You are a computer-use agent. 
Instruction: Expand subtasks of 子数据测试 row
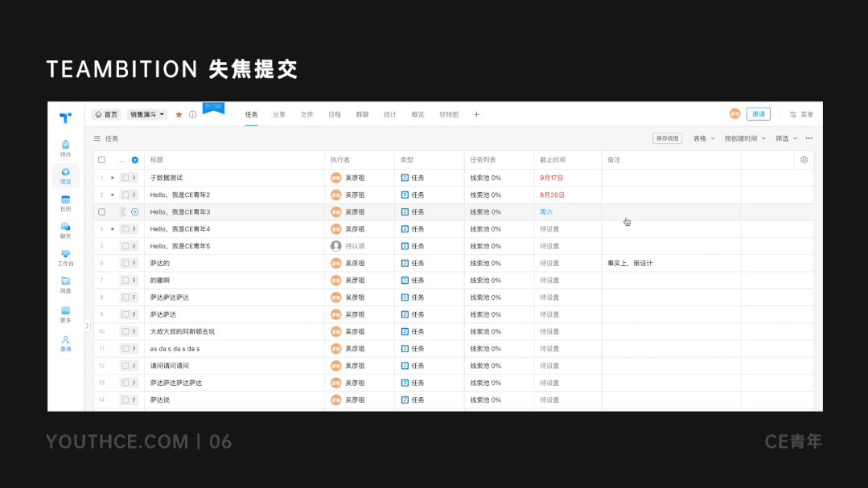click(x=113, y=178)
